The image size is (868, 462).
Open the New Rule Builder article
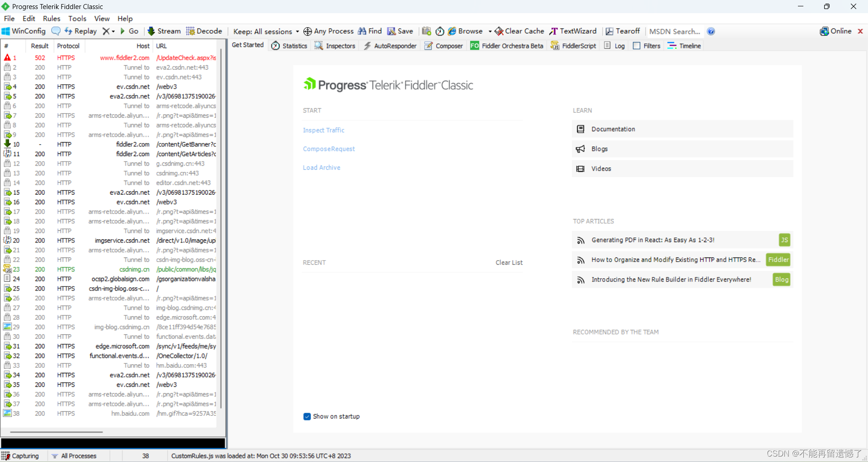click(683, 280)
